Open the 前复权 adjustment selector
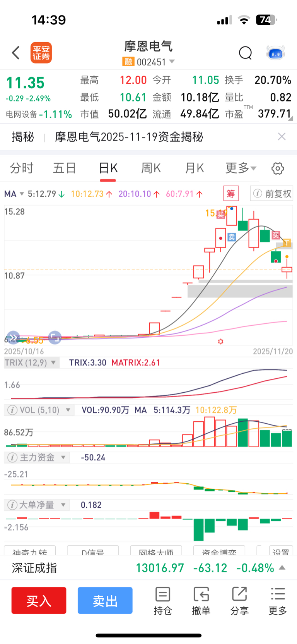 tap(271, 193)
